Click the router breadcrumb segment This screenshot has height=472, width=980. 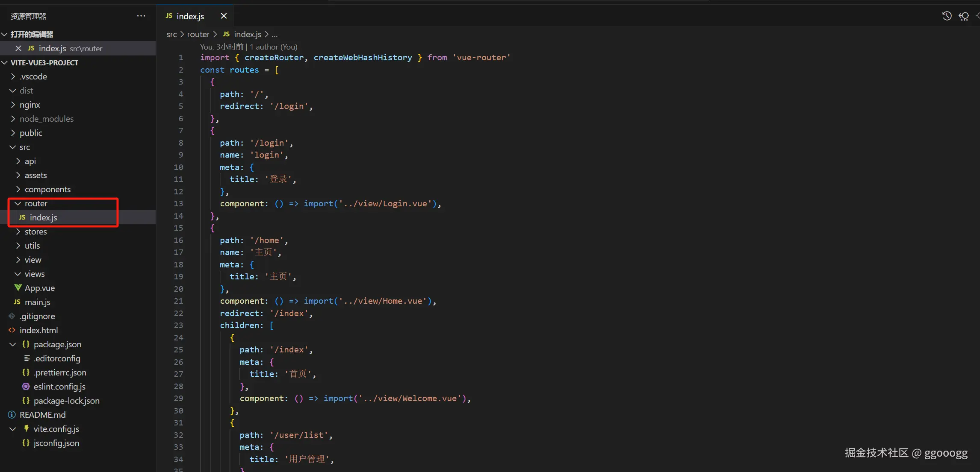198,34
